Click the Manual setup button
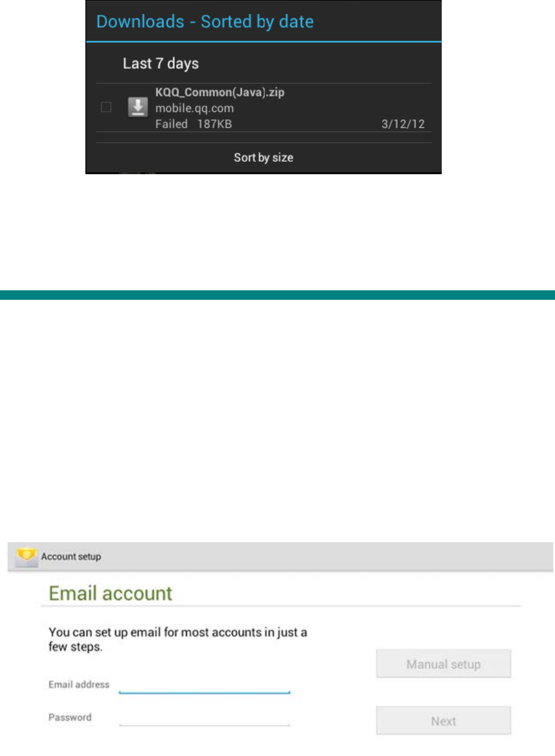 pos(444,664)
